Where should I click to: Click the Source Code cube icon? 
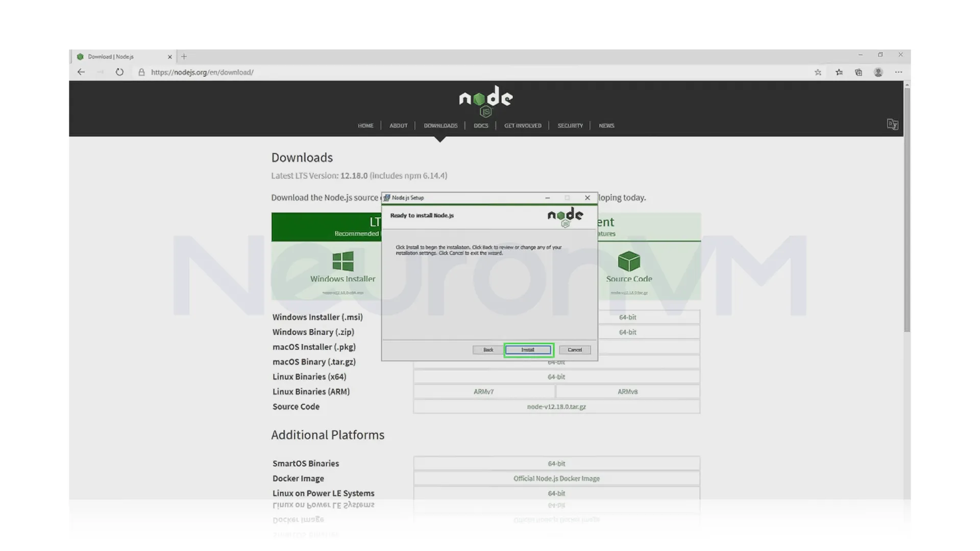[629, 261]
